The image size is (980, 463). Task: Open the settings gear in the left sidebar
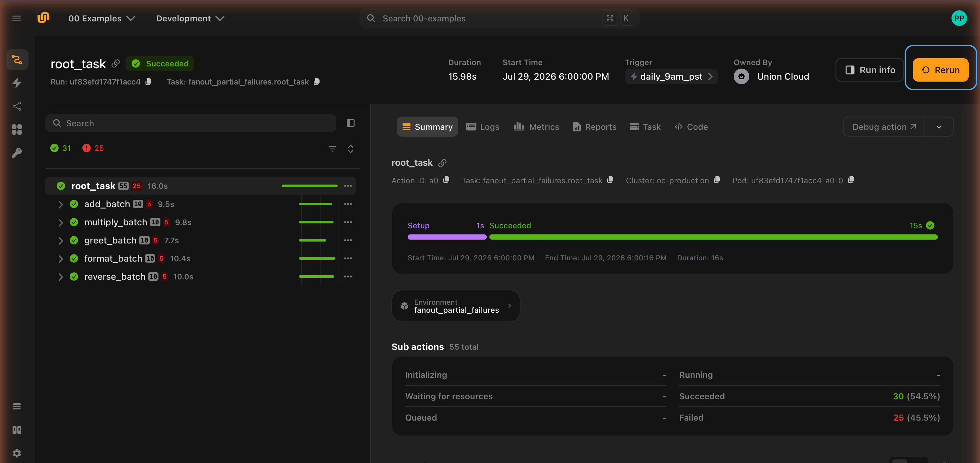pos(17,453)
